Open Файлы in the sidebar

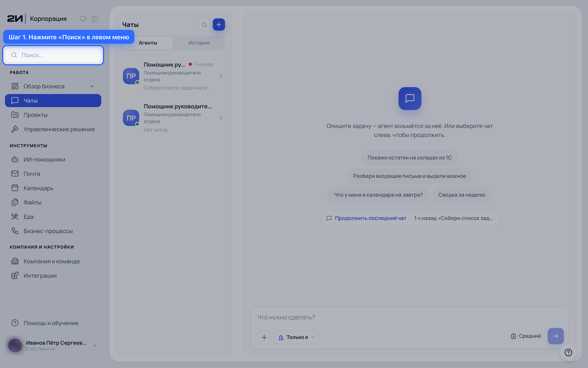click(x=53, y=202)
